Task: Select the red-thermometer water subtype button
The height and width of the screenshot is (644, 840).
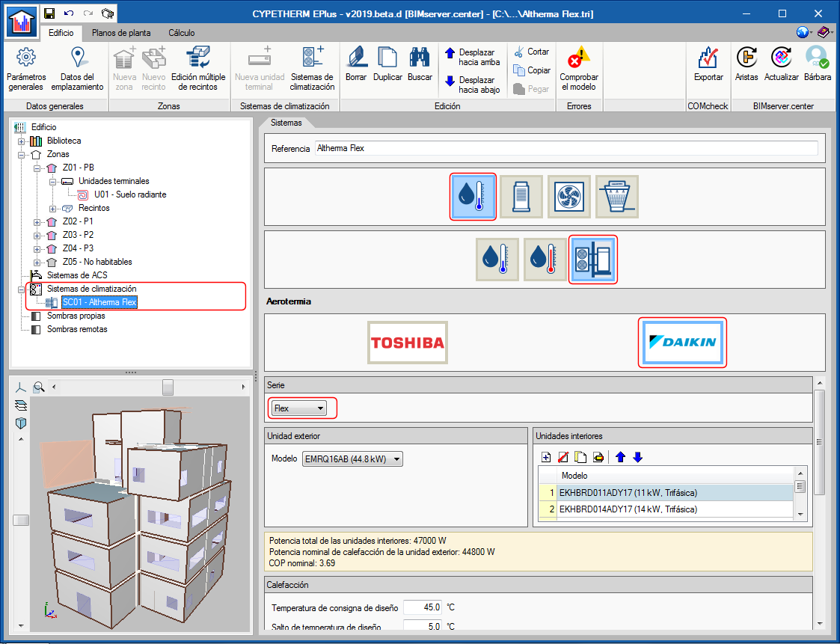Action: [545, 260]
